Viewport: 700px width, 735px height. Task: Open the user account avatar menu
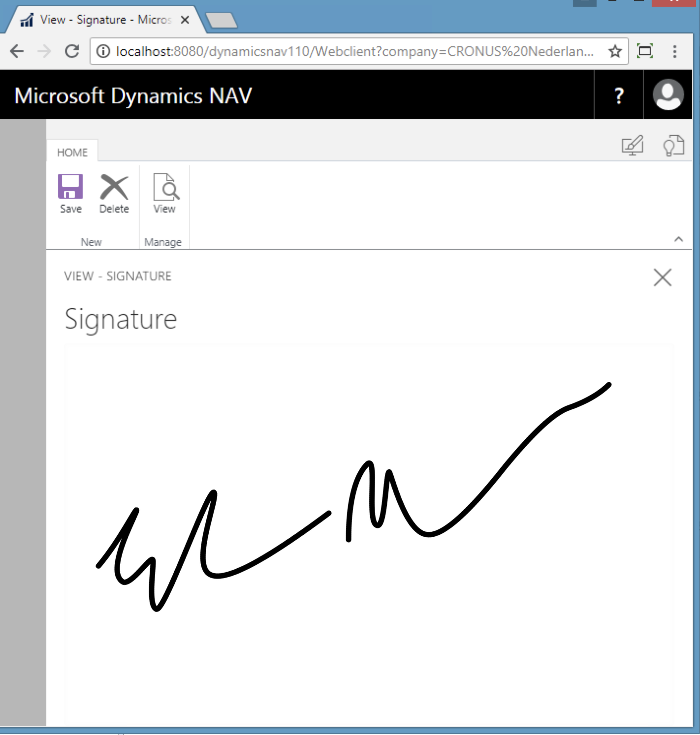(x=668, y=94)
